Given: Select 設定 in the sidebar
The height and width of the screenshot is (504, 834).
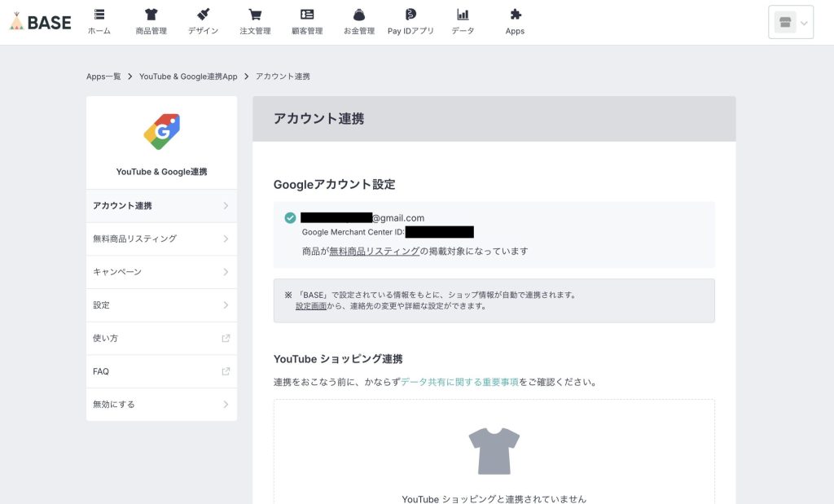Looking at the screenshot, I should click(x=162, y=305).
